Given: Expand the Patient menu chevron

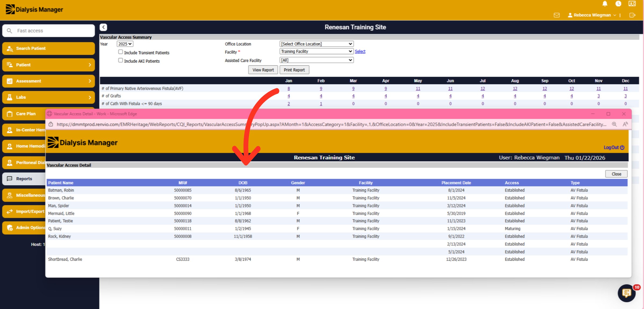Looking at the screenshot, I should (90, 65).
